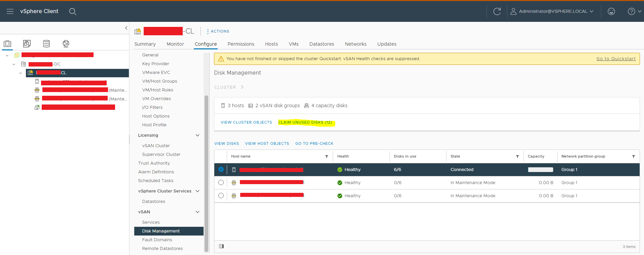Select the VMware EVC item
This screenshot has height=255, width=644.
tap(156, 73)
